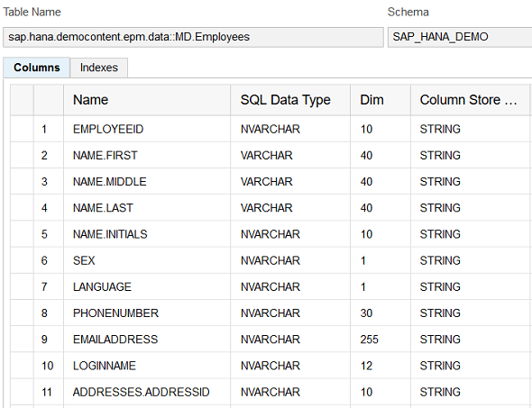
Task: Select the NAME.FIRST cell
Action: click(x=147, y=155)
